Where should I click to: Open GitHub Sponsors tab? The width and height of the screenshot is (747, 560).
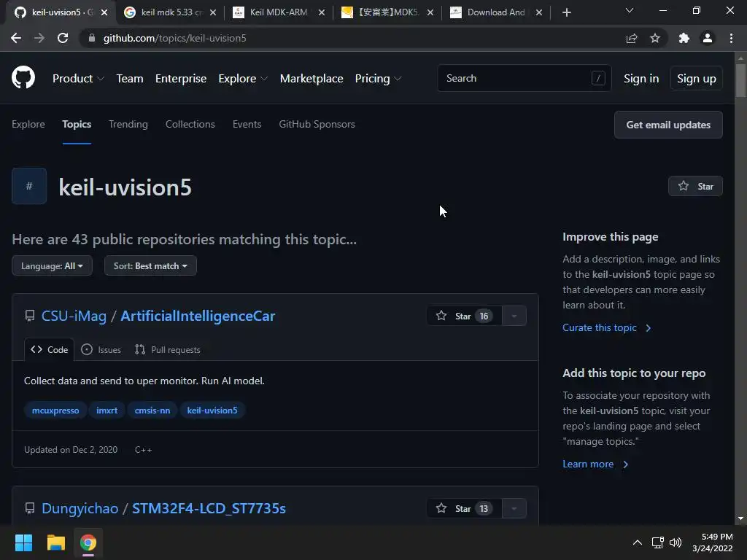[317, 124]
